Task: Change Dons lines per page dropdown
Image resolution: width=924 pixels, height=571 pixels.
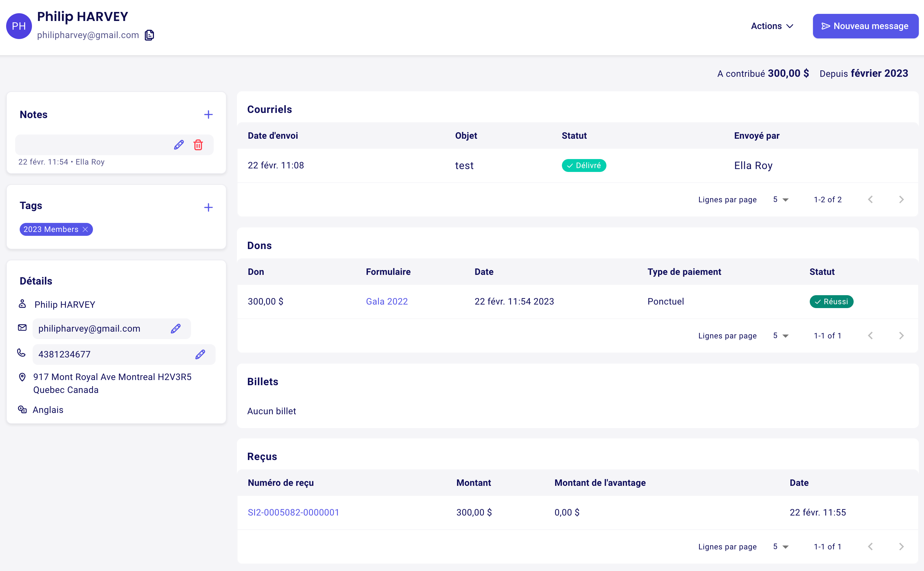Action: coord(780,336)
